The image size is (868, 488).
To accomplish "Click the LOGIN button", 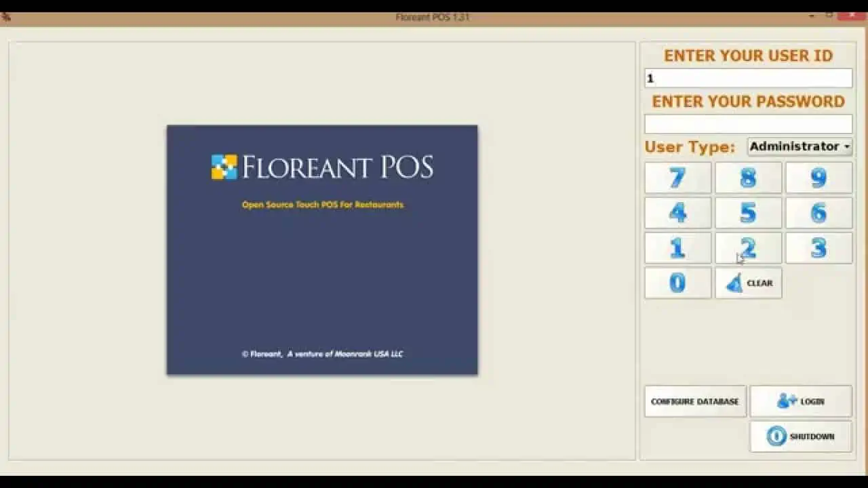I will point(801,401).
